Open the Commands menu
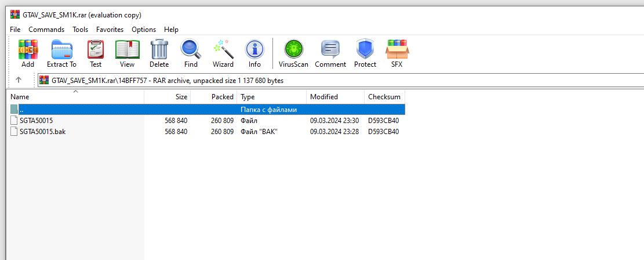 [46, 30]
